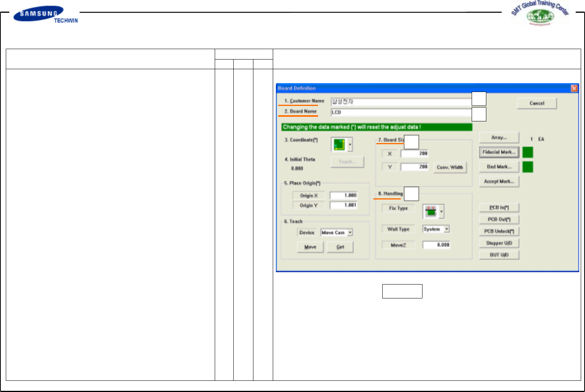Click the Fiducial Mark button

[x=499, y=152]
